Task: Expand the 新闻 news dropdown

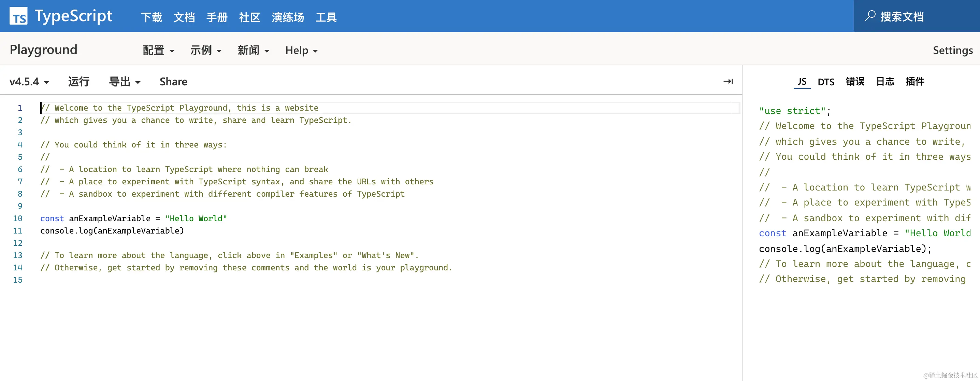Action: tap(253, 50)
